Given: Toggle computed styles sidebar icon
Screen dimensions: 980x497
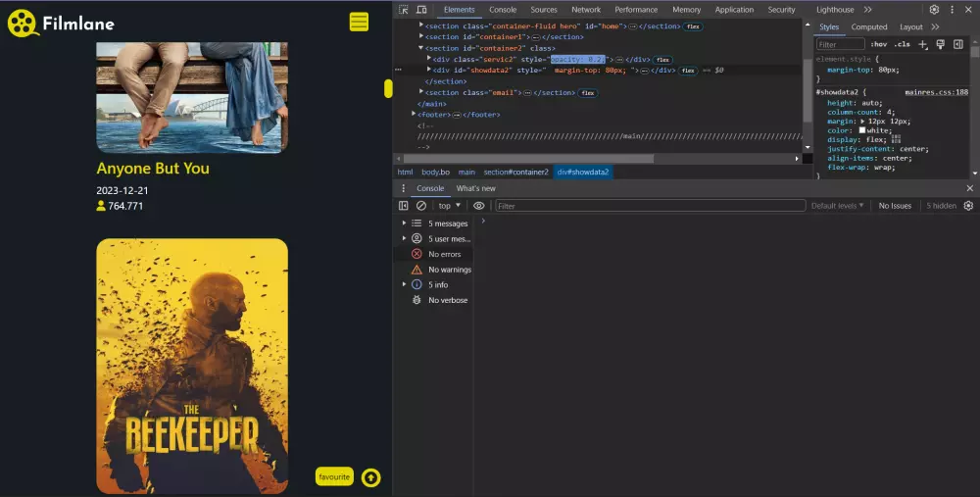Looking at the screenshot, I should pyautogui.click(x=958, y=44).
